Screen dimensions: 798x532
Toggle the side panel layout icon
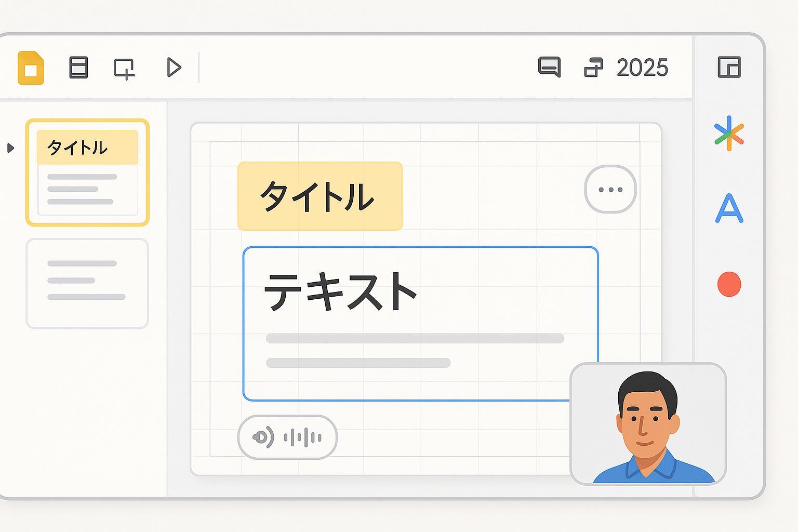[x=729, y=68]
